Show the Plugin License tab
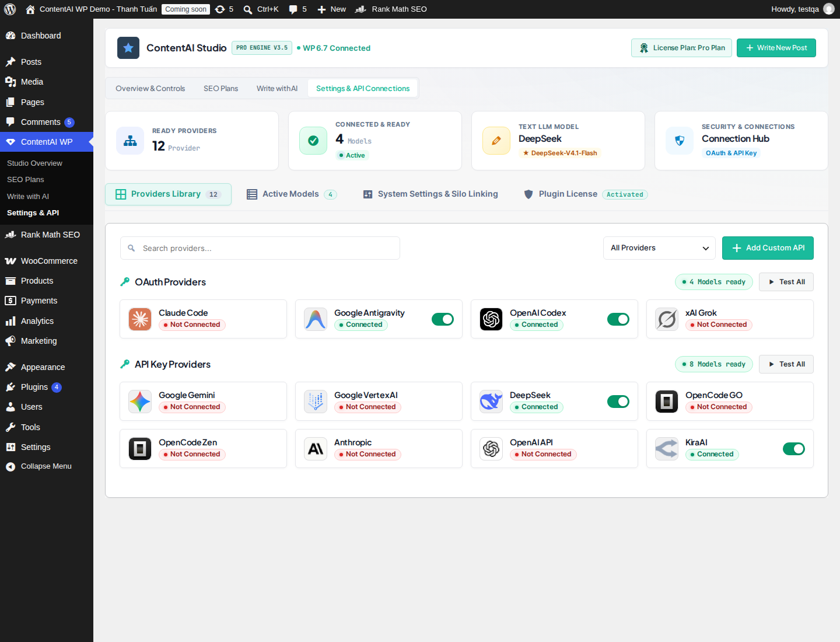The image size is (840, 642). [586, 194]
